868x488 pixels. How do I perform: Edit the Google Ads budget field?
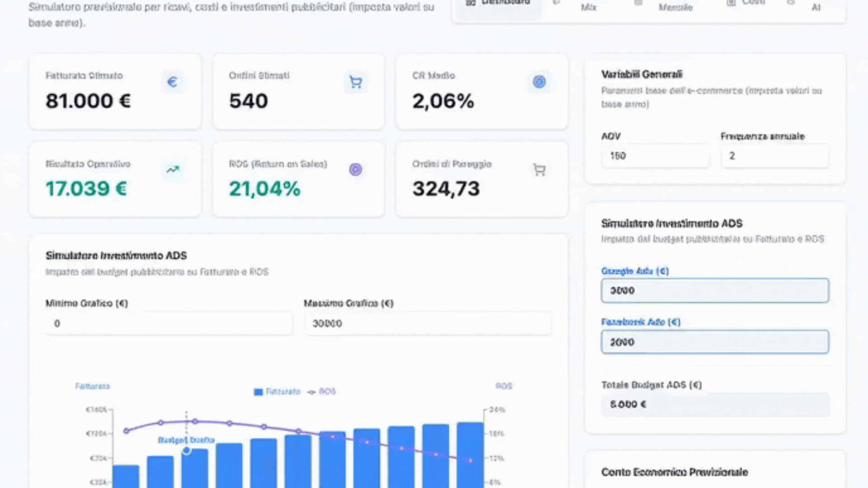tap(714, 291)
